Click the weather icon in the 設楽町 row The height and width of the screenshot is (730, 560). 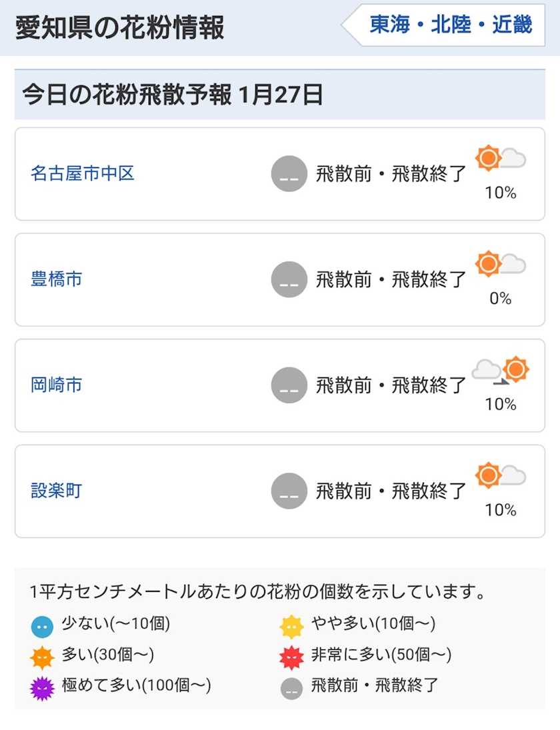(x=500, y=476)
